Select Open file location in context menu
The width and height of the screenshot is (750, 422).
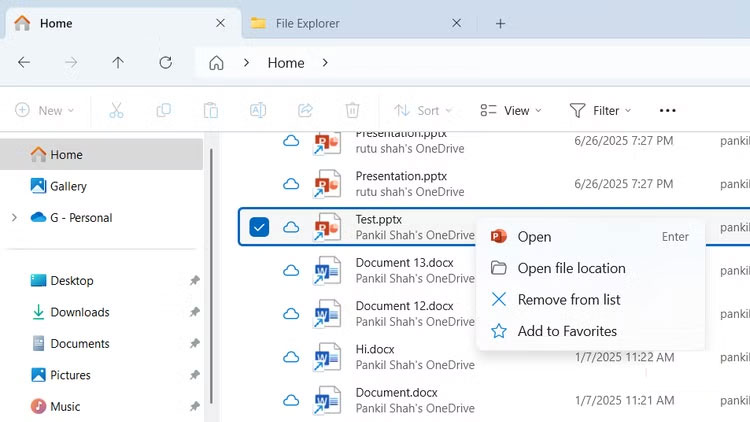pos(571,268)
